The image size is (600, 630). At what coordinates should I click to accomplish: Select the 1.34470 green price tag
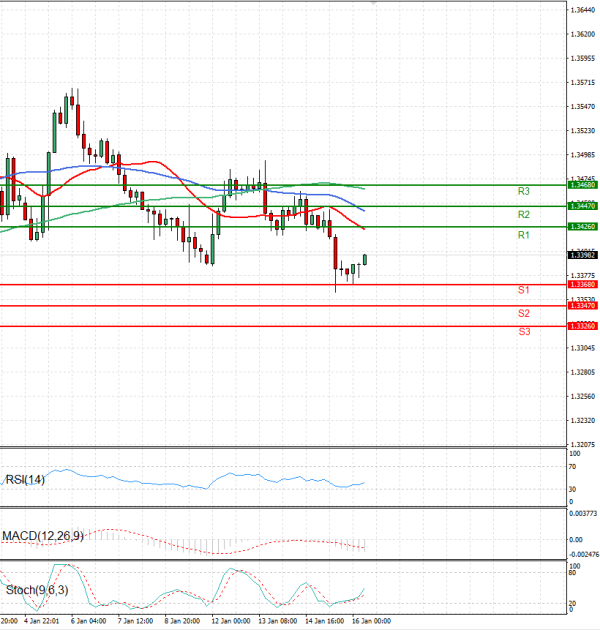pyautogui.click(x=582, y=205)
